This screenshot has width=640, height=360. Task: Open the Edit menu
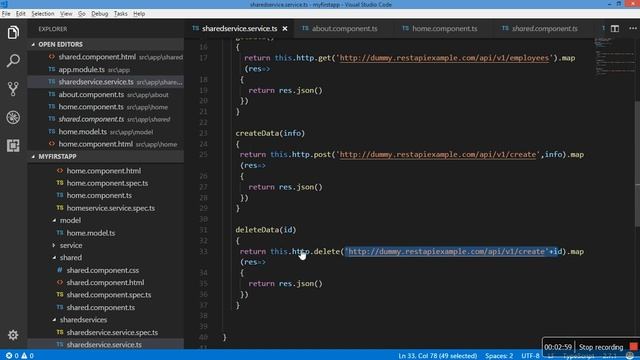20,13
